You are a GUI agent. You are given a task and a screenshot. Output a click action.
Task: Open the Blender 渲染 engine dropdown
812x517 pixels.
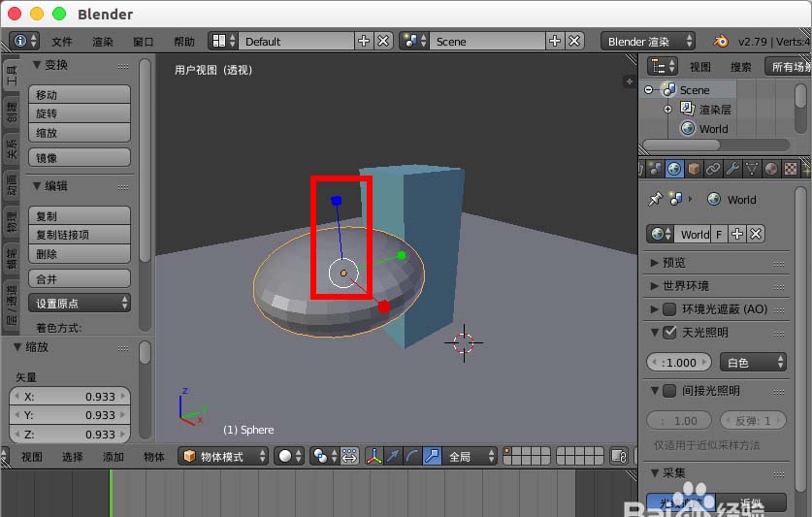[648, 41]
